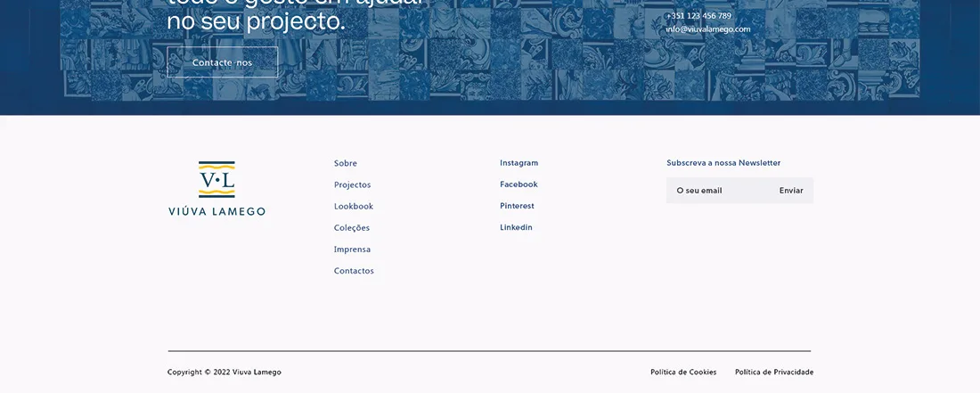Screen dimensions: 980x393
Task: Open Política de Cookies
Action: click(683, 372)
